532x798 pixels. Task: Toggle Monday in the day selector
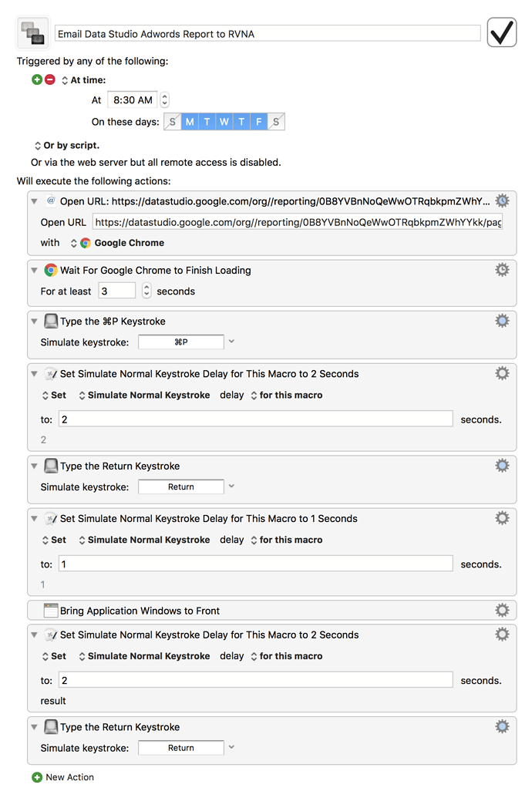coord(190,122)
